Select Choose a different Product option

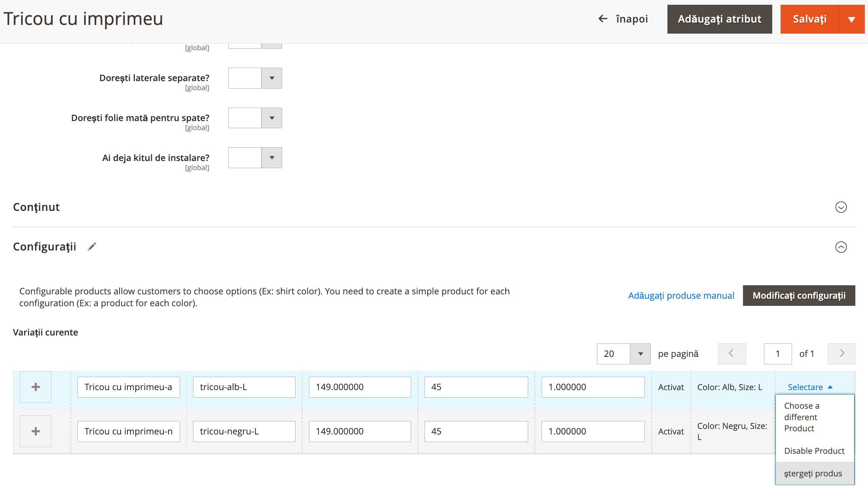pyautogui.click(x=815, y=417)
